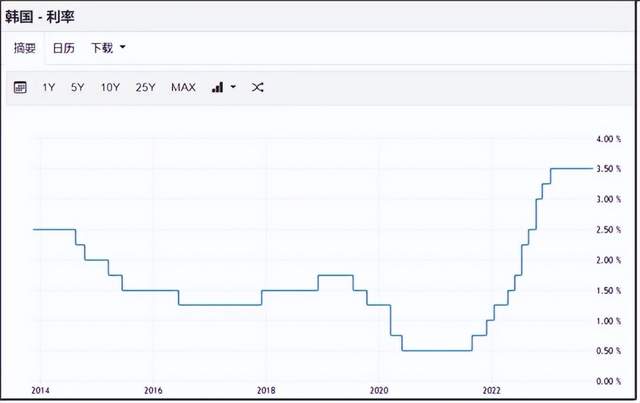Click the 2020 x-axis label
Viewport: 640px width, 403px height.
click(x=379, y=391)
